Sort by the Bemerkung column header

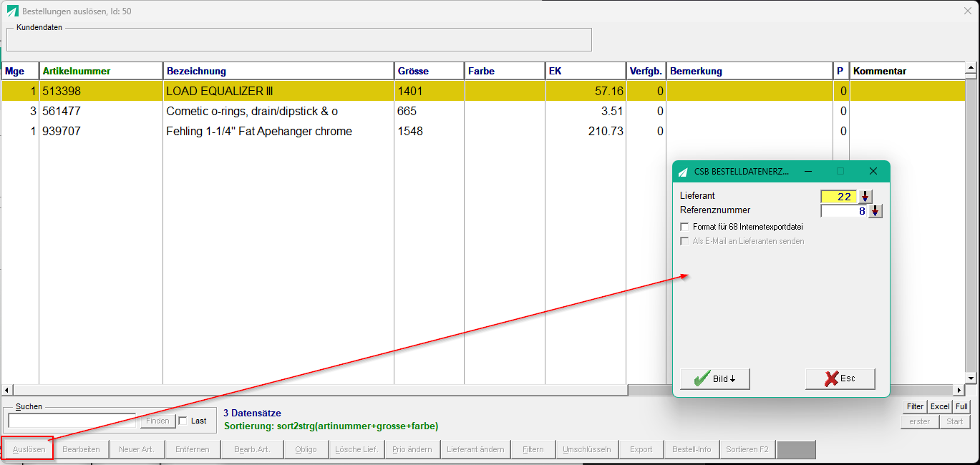pyautogui.click(x=749, y=71)
